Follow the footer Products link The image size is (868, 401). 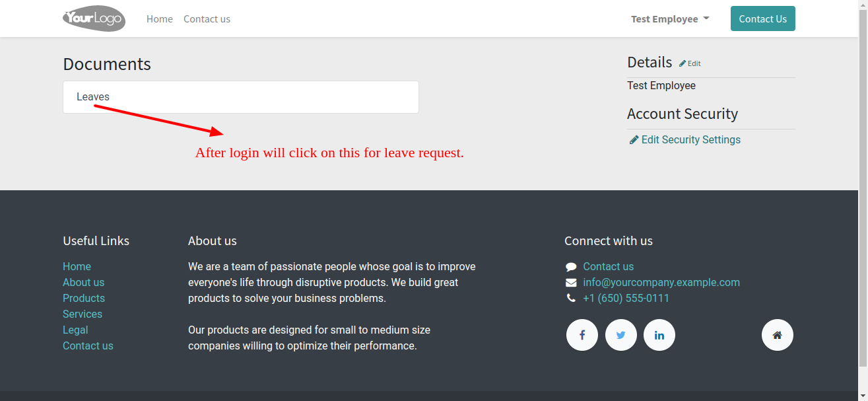pos(84,298)
